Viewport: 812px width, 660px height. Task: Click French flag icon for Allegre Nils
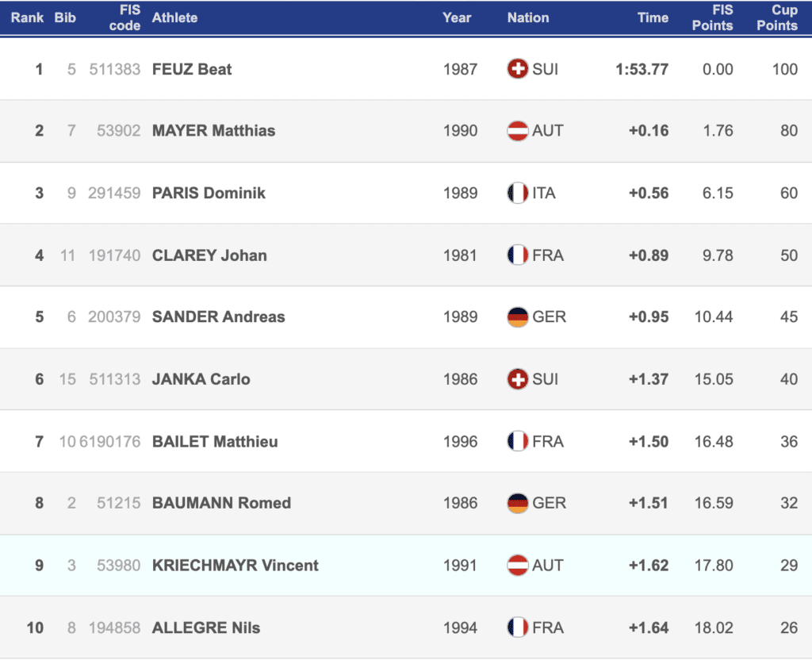(517, 627)
